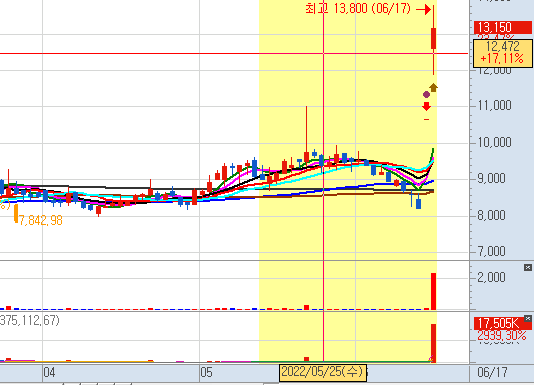Screen dimensions: 534x385
Task: Click the '05' month label on the date axis
Action: [x=206, y=372]
